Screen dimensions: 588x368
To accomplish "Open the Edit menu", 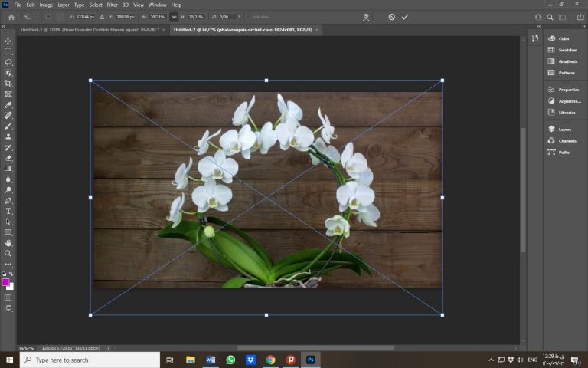I will (31, 5).
